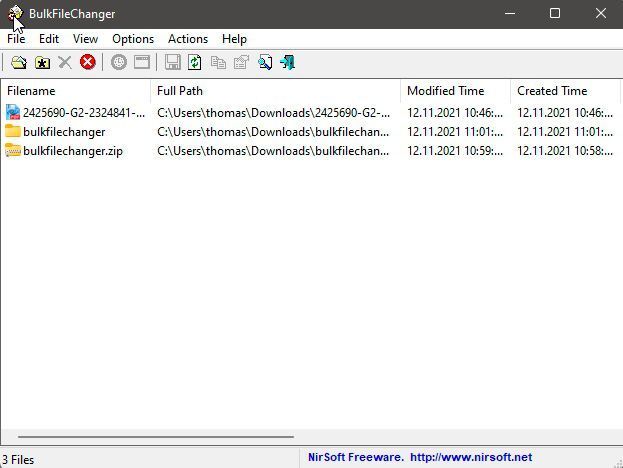Click the bulkfilechanger.zip archive icon
Screen dimensions: 623x468
[13, 151]
